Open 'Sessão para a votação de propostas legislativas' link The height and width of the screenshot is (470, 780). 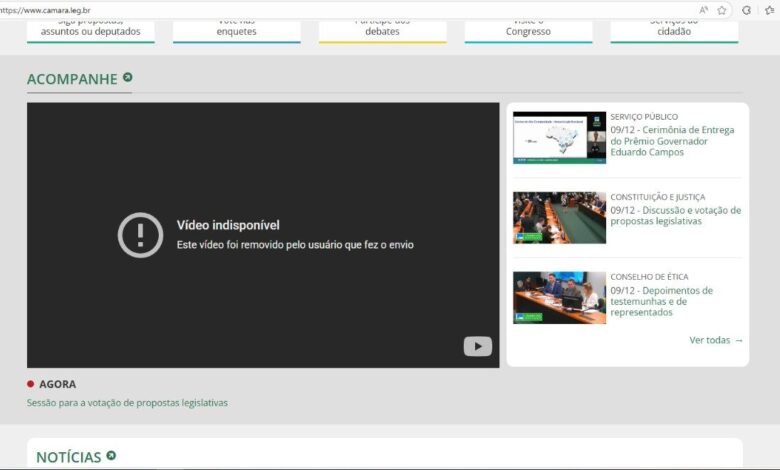(x=127, y=403)
